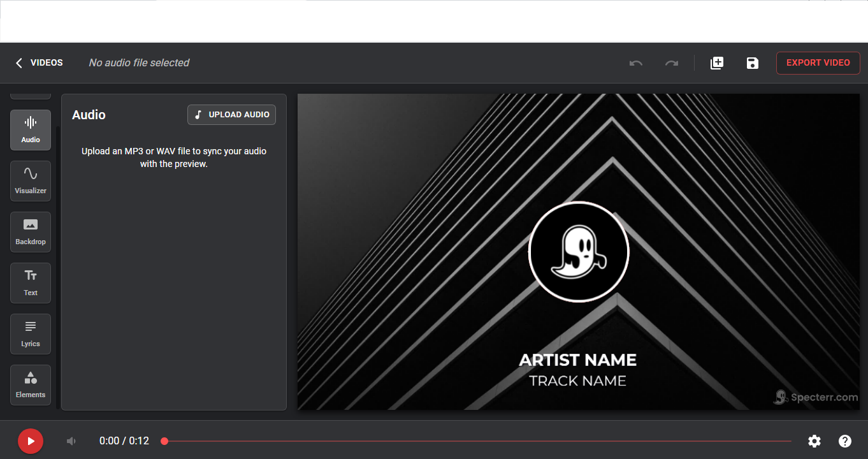Open the Visualizer panel
This screenshot has height=459, width=868.
point(31,181)
